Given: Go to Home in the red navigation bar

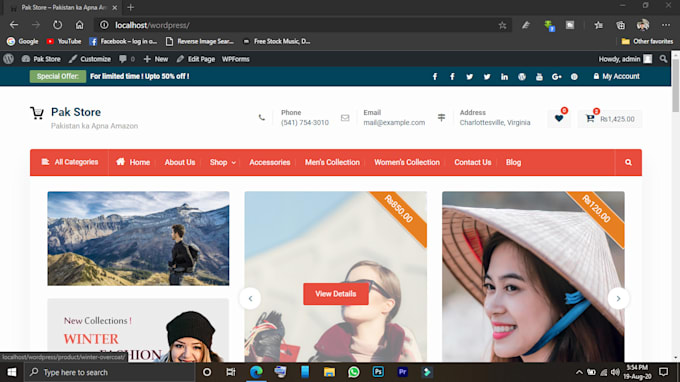Looking at the screenshot, I should click(x=133, y=162).
